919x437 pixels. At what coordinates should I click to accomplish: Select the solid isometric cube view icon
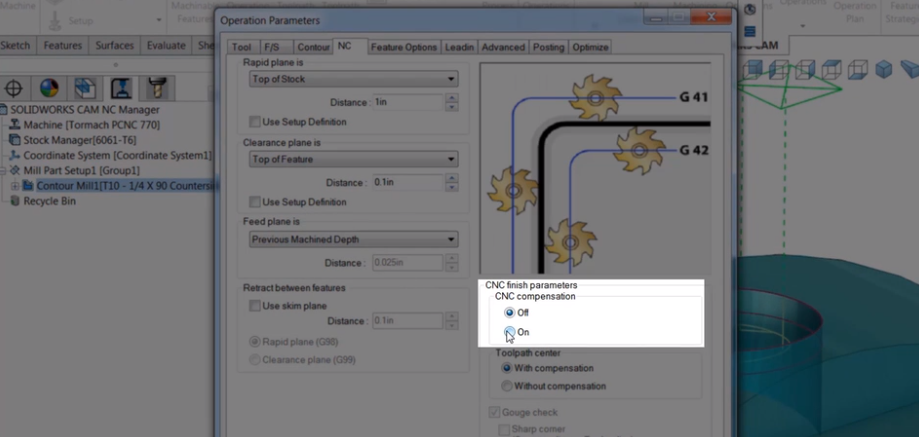point(883,70)
